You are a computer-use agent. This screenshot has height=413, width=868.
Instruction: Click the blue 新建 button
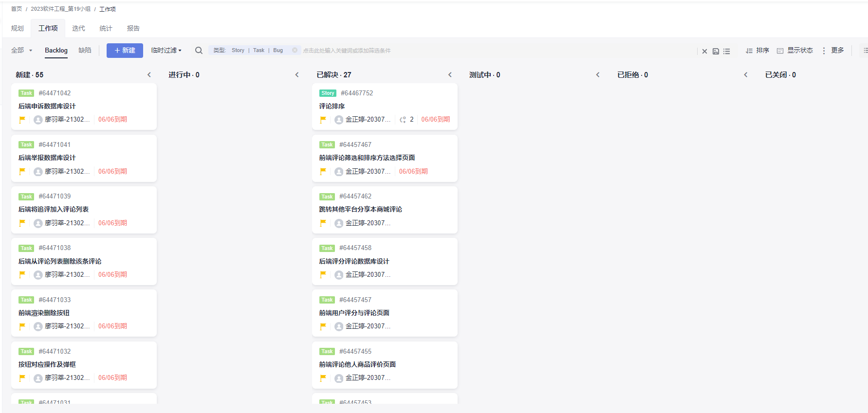tap(125, 51)
